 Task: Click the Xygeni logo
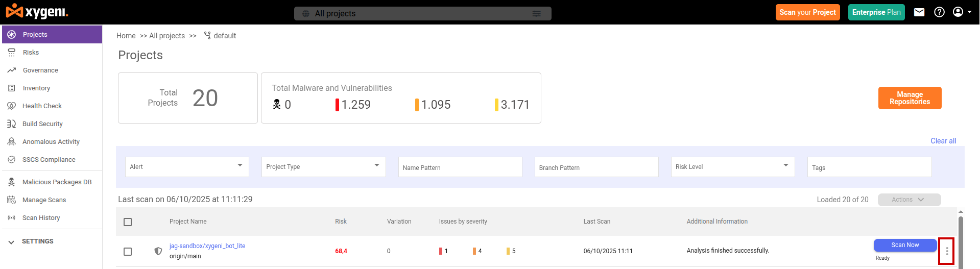[x=37, y=11]
